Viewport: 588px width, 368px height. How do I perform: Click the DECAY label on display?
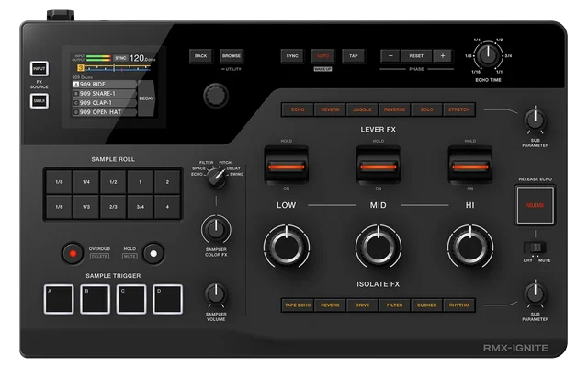click(146, 98)
